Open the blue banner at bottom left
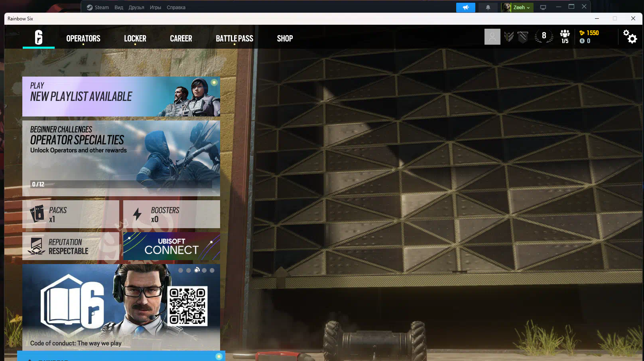Screen dimensions: 644x361 click(121, 356)
